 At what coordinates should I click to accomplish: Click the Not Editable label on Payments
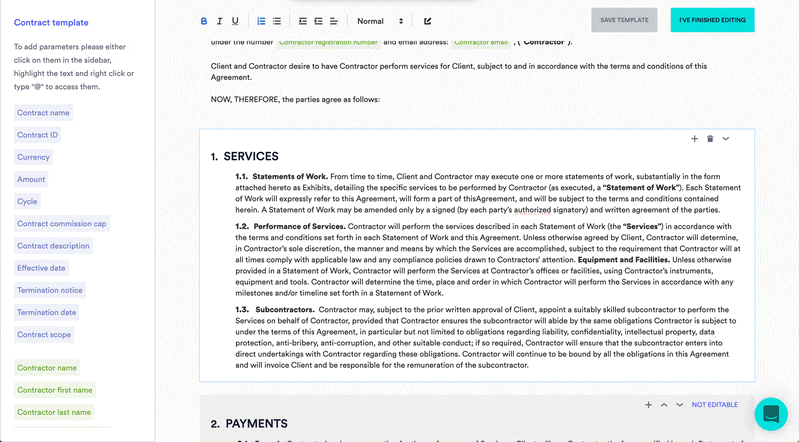[x=714, y=405]
